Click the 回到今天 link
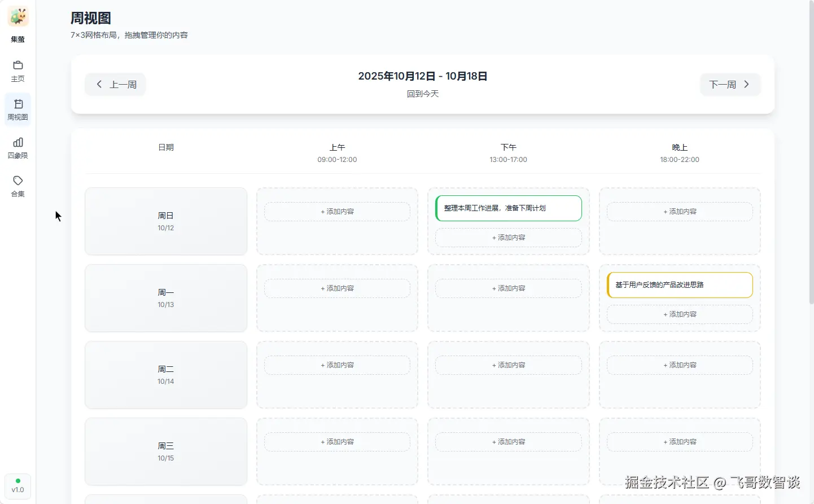The image size is (814, 504). [x=423, y=93]
